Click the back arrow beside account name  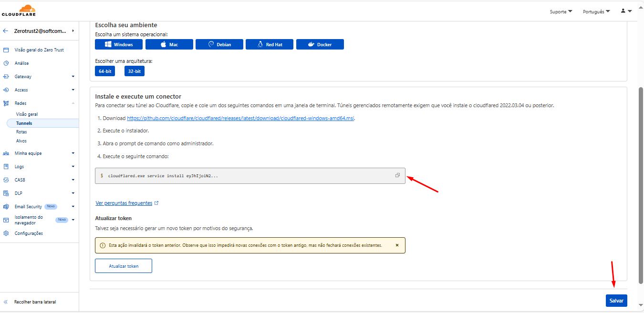coord(6,31)
